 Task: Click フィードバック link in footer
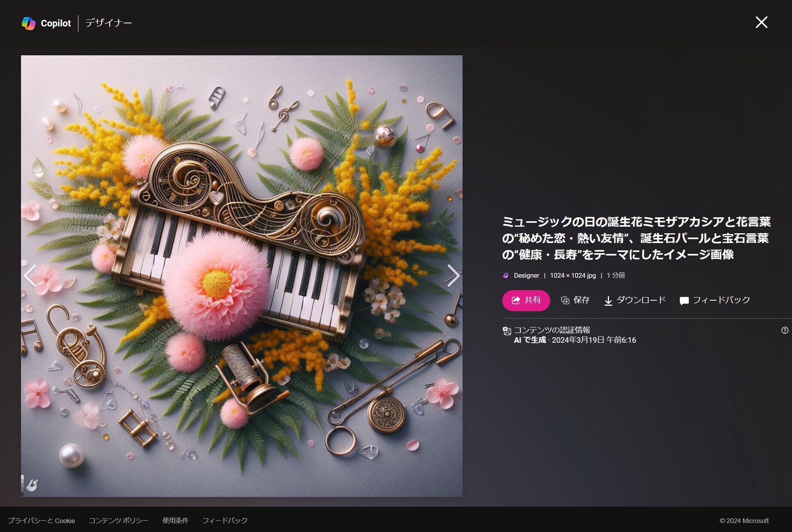[x=225, y=521]
